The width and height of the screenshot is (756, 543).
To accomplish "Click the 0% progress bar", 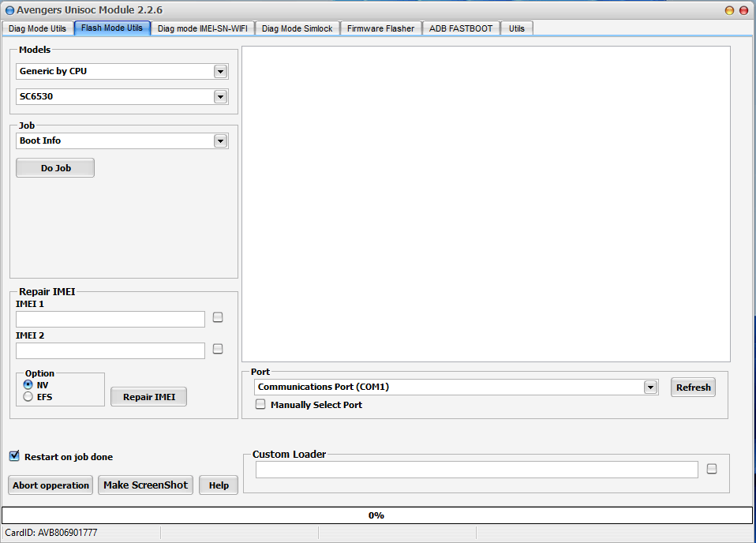I will [377, 515].
